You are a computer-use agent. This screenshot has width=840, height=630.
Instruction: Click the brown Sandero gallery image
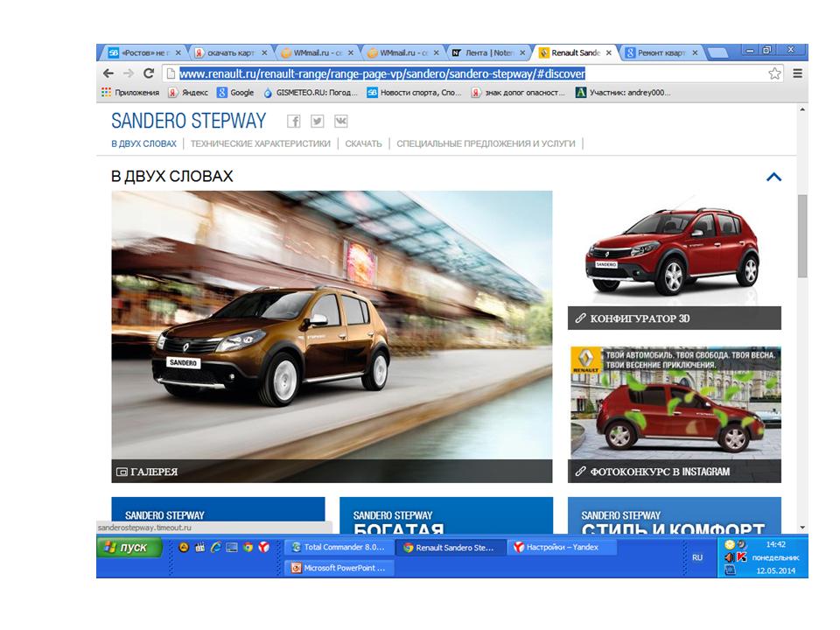[x=332, y=325]
